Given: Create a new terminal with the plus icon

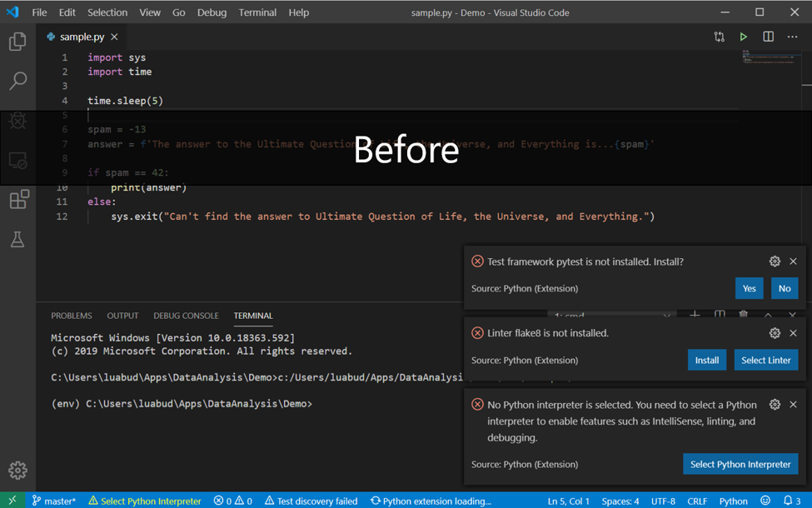Looking at the screenshot, I should [x=695, y=315].
